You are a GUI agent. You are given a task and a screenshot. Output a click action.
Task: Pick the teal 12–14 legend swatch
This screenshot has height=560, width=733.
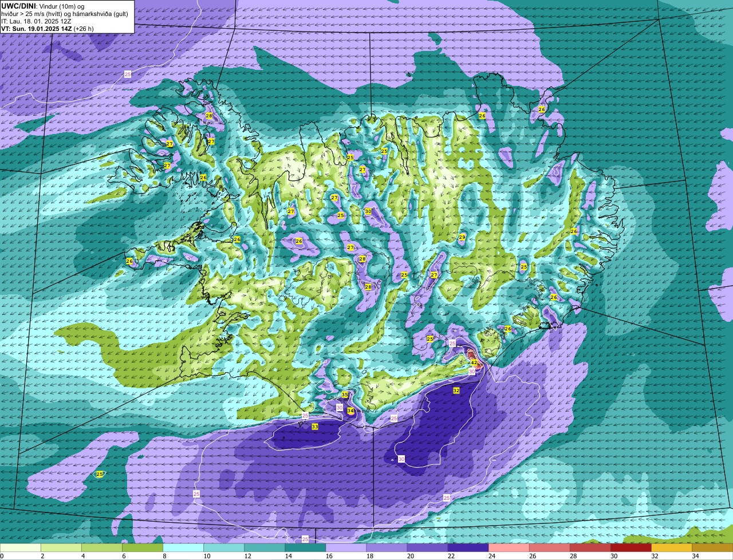(x=265, y=548)
